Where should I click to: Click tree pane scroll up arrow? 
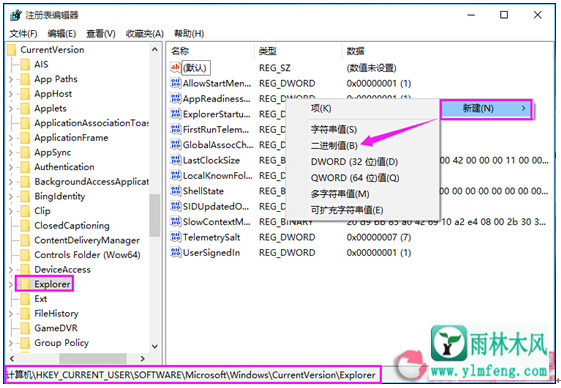coord(155,49)
